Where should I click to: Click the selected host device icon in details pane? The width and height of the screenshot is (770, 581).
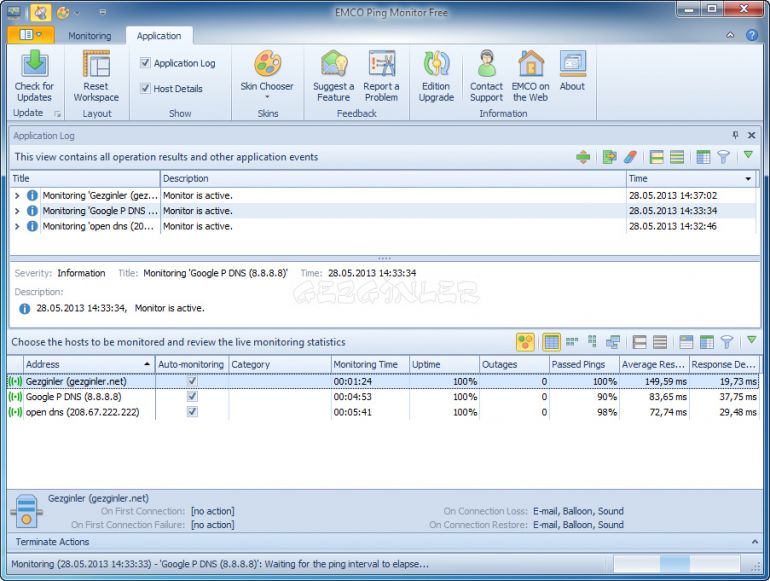(27, 511)
